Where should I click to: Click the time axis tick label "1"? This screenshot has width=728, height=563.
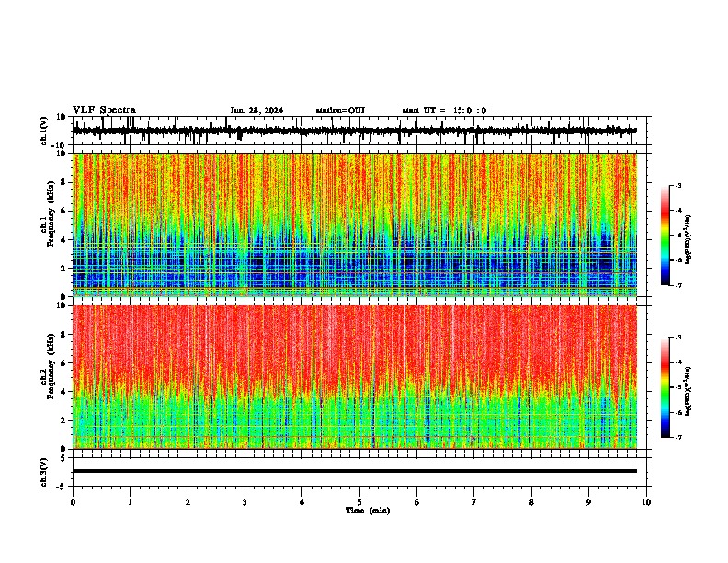click(x=130, y=502)
